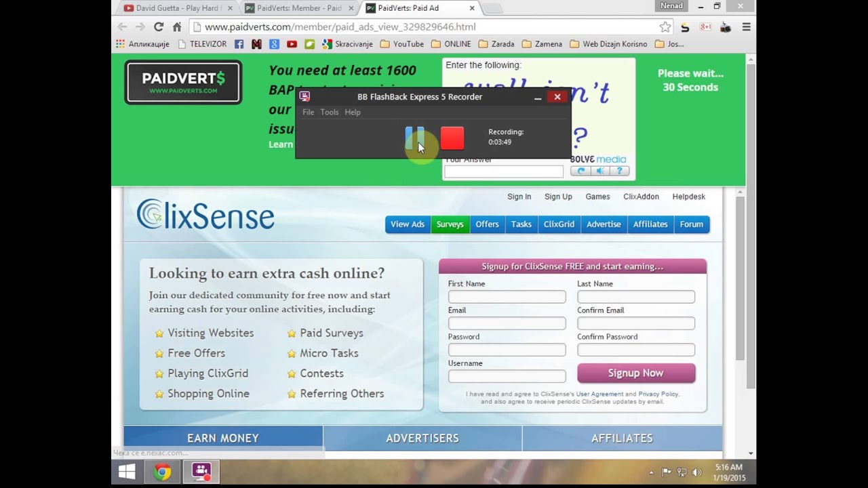Viewport: 868px width, 488px height.
Task: Bookmark this page with the star icon
Action: pos(665,27)
